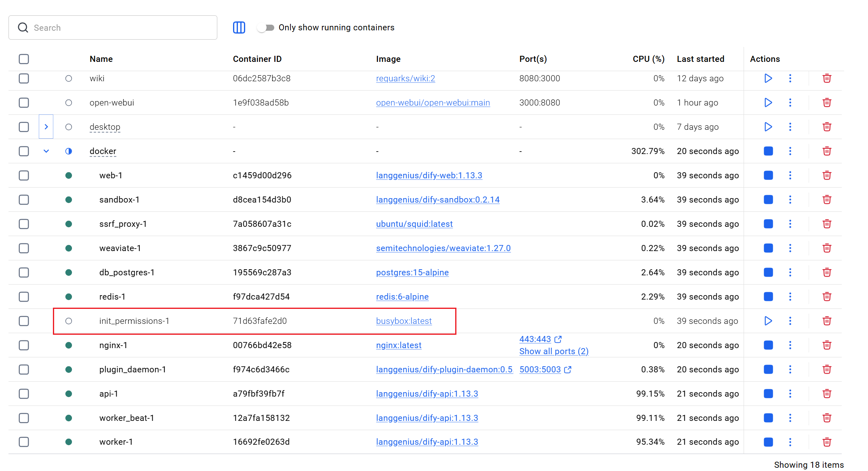Expand the desktop container group
This screenshot has width=868, height=471.
coord(46,127)
